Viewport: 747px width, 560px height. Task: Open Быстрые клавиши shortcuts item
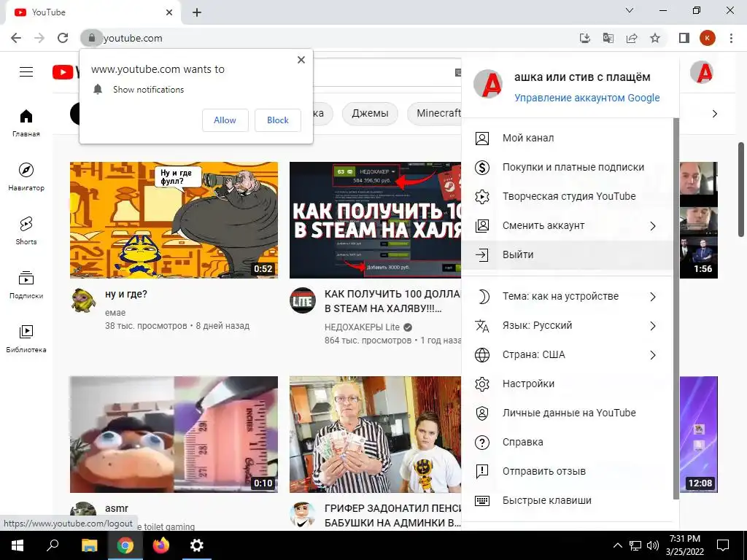point(567,500)
